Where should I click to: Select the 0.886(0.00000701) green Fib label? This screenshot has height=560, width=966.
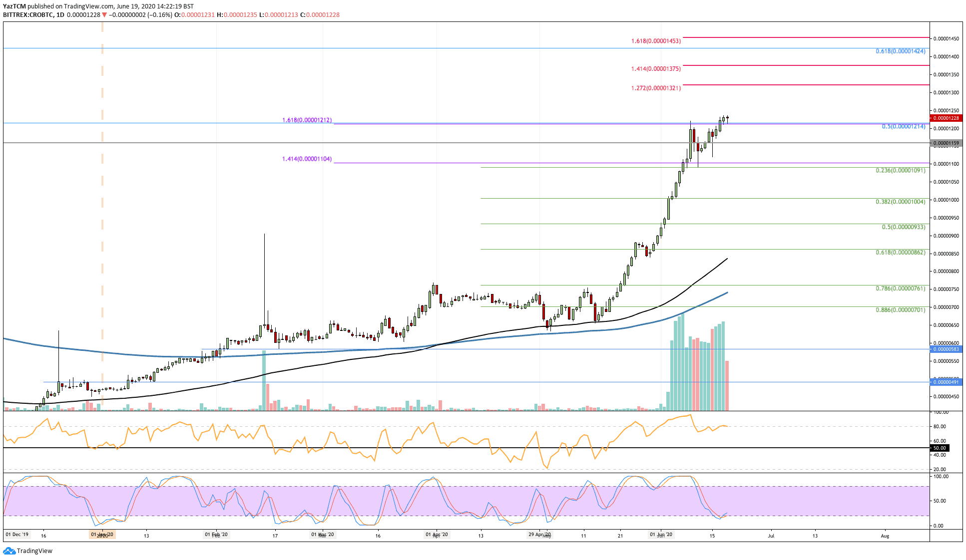tap(901, 310)
